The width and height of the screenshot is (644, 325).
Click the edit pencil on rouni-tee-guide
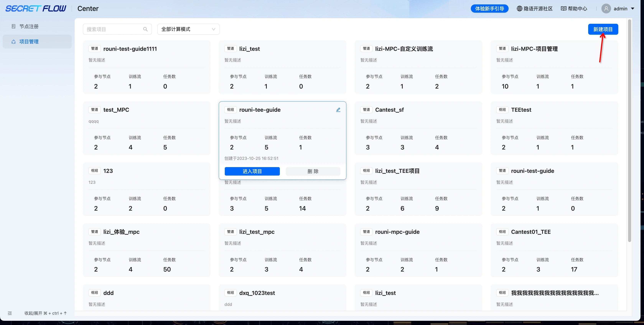click(x=338, y=110)
